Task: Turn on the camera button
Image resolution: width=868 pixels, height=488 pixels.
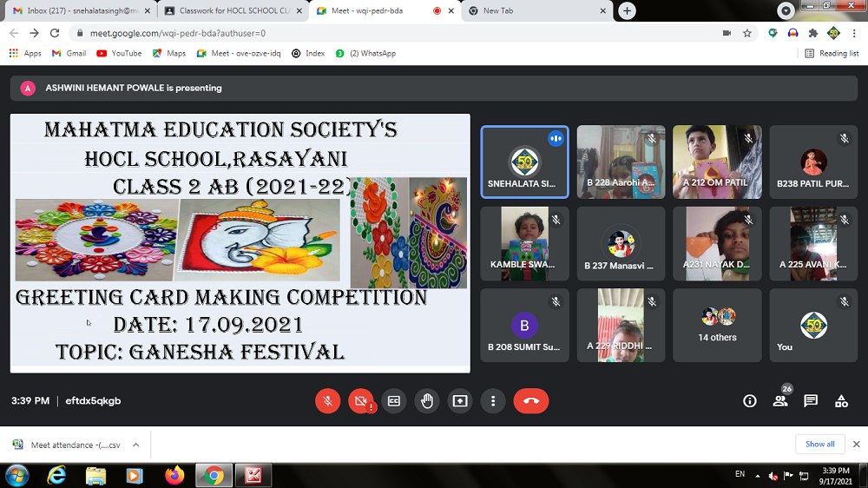Action: click(x=360, y=400)
